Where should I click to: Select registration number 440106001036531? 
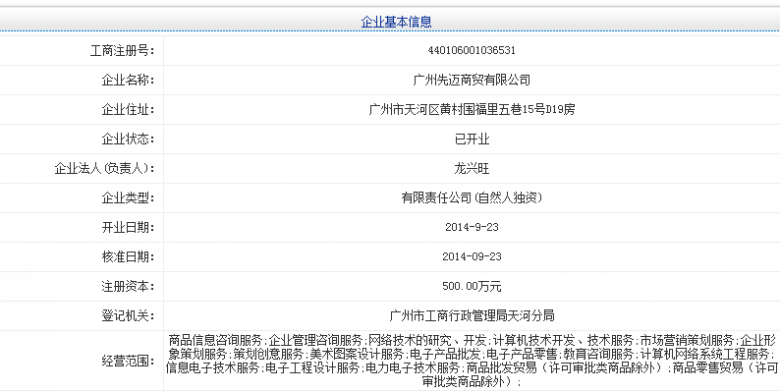click(x=472, y=50)
